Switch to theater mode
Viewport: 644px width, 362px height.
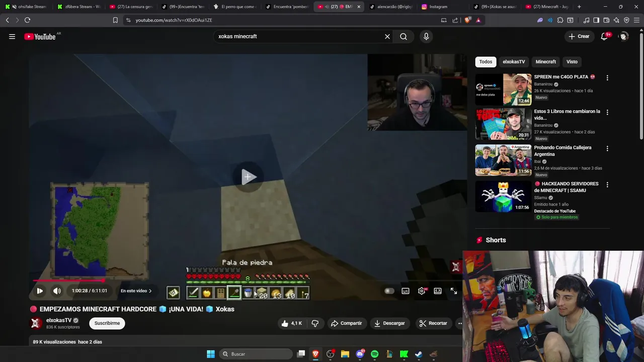point(438,291)
